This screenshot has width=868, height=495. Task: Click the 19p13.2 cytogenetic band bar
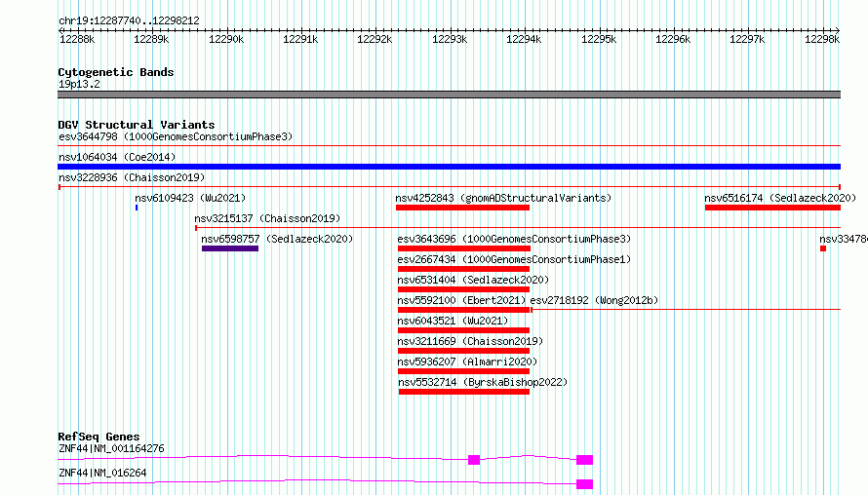(449, 95)
